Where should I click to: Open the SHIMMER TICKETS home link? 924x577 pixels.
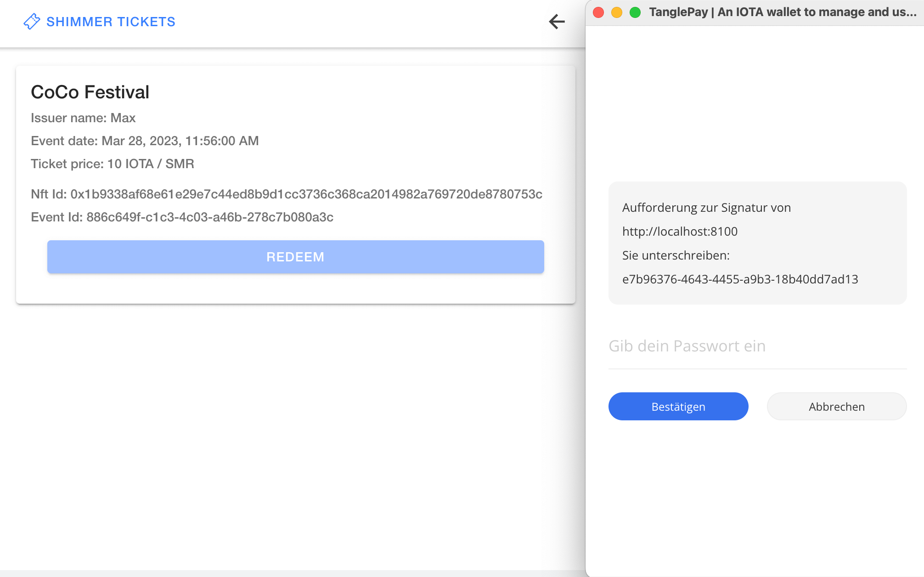point(110,21)
